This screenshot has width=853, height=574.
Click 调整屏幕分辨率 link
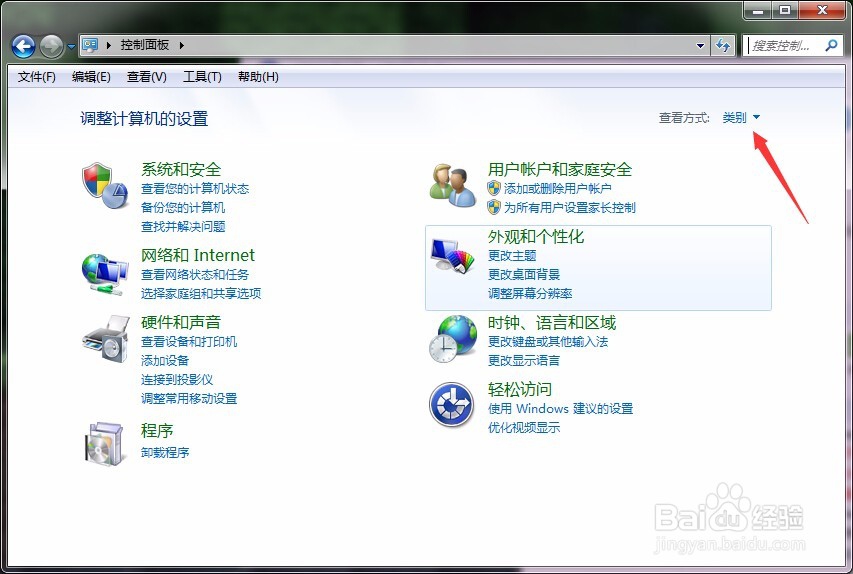point(530,293)
